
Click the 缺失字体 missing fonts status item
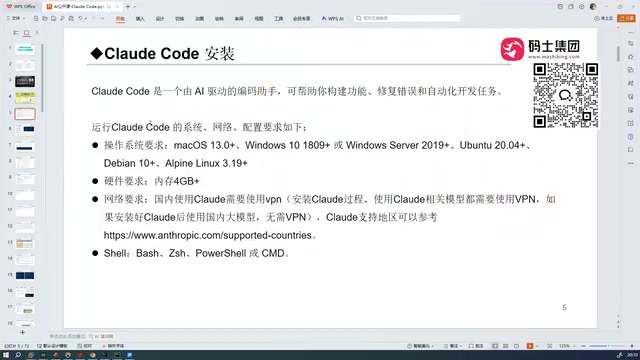click(x=113, y=346)
